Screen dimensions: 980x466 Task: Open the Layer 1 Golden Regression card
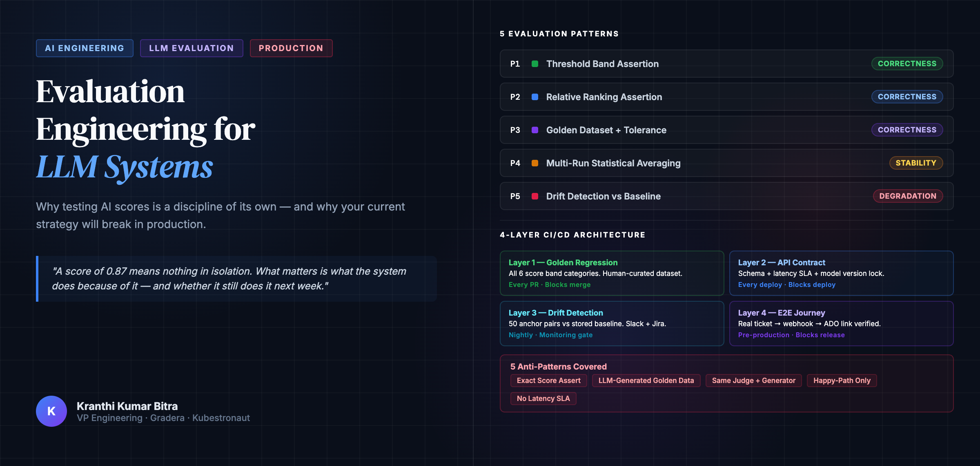[x=612, y=273]
